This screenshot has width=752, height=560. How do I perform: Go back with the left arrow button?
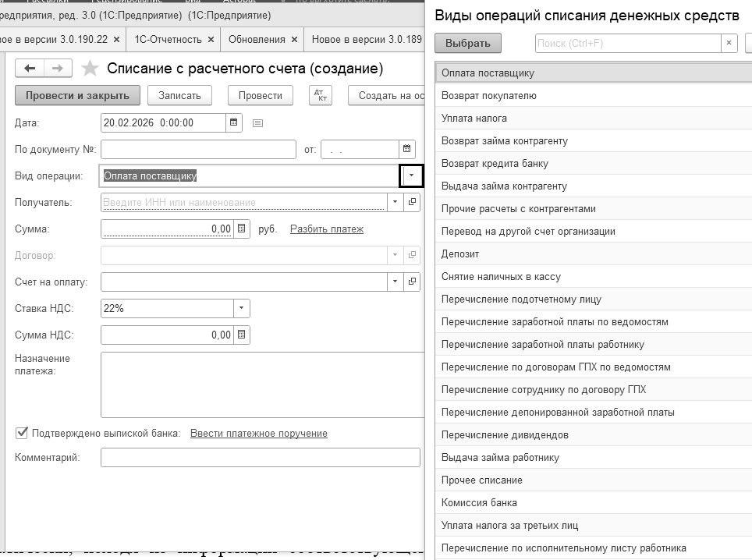30,68
